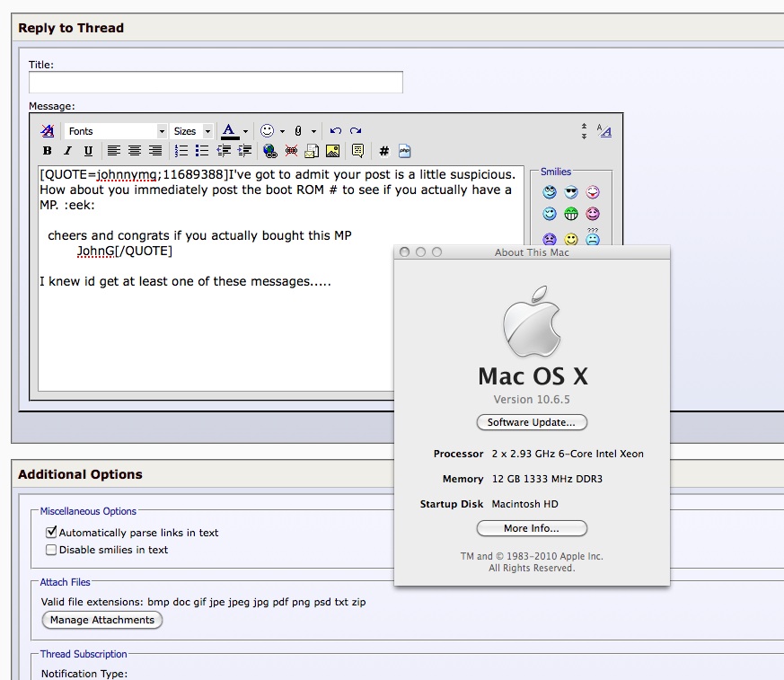The image size is (784, 680).
Task: Wrap the selection in PHP tags
Action: point(404,151)
